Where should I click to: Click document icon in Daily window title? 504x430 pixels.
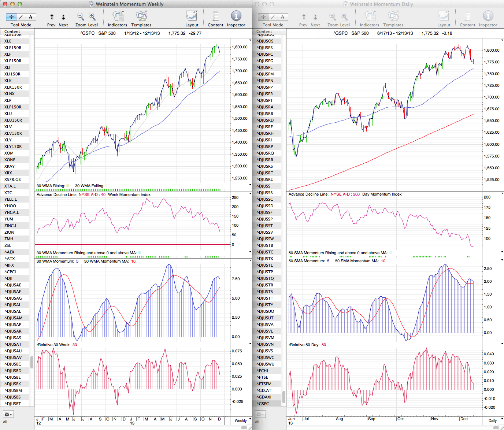tap(345, 4)
